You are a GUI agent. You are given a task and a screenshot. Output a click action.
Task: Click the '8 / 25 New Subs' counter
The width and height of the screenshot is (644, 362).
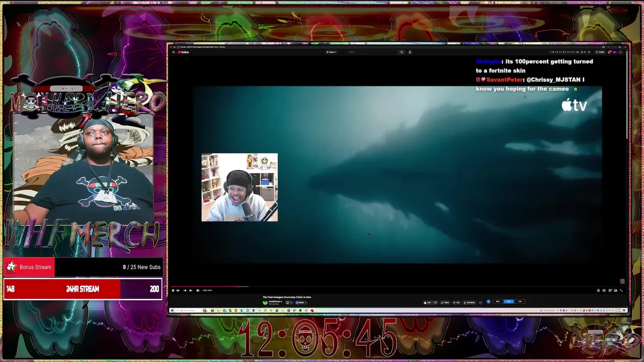coord(142,267)
